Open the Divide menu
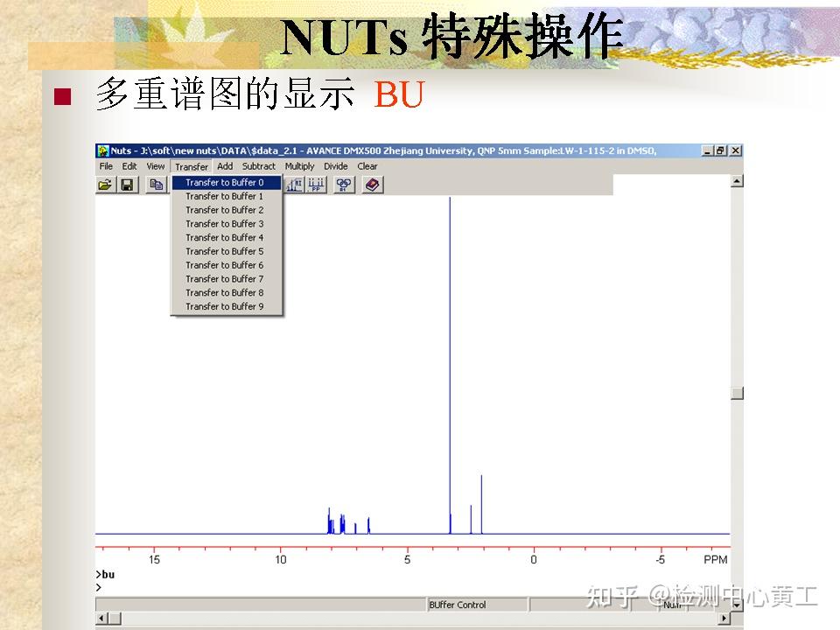840x630 pixels. pyautogui.click(x=338, y=165)
